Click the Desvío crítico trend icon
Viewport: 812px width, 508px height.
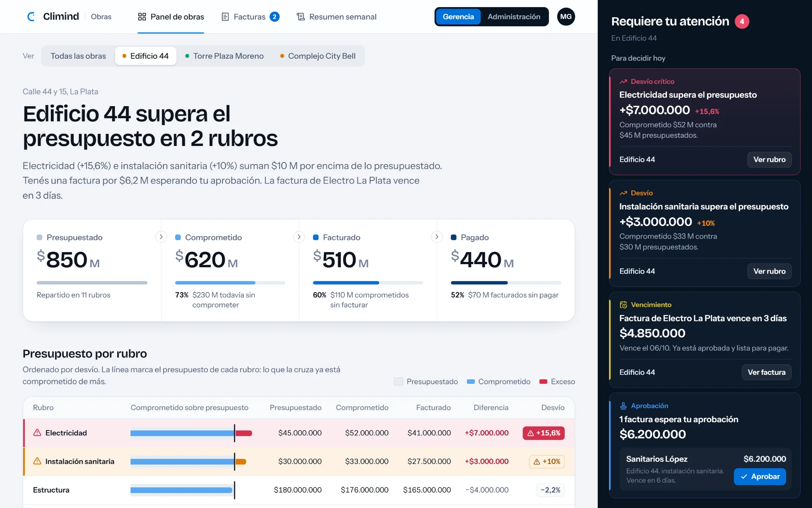(x=623, y=82)
